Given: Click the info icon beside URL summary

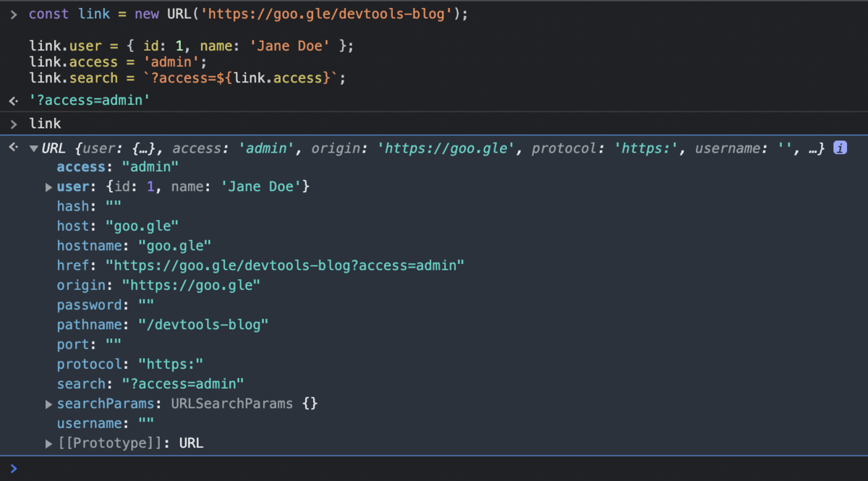Looking at the screenshot, I should tap(840, 148).
